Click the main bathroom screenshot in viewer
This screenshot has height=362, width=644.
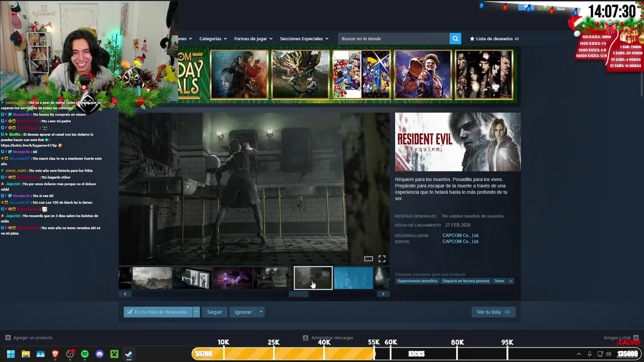pyautogui.click(x=254, y=189)
